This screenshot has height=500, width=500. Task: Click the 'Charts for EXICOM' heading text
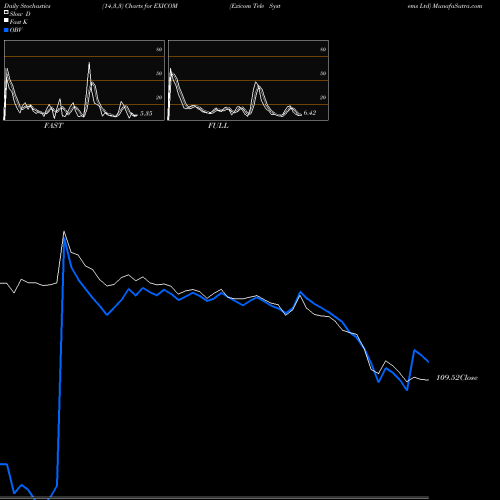point(151,6)
